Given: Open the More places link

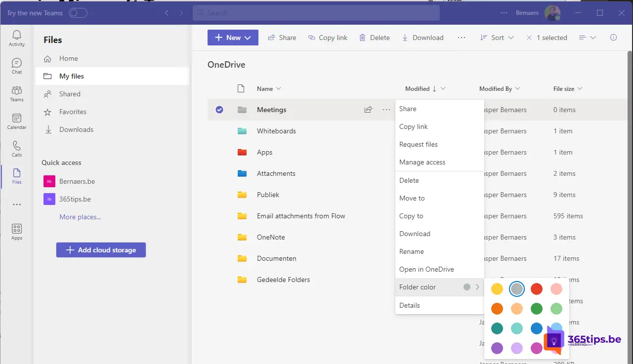Looking at the screenshot, I should point(80,217).
